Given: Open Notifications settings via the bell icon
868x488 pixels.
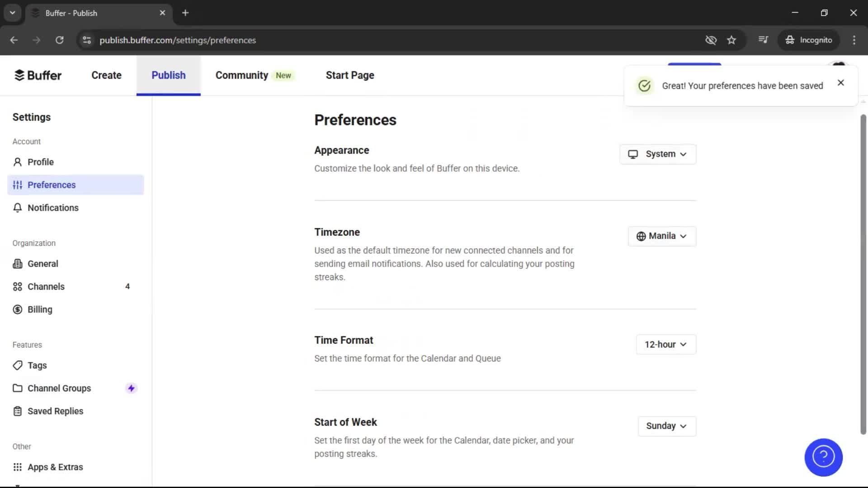Looking at the screenshot, I should (17, 208).
